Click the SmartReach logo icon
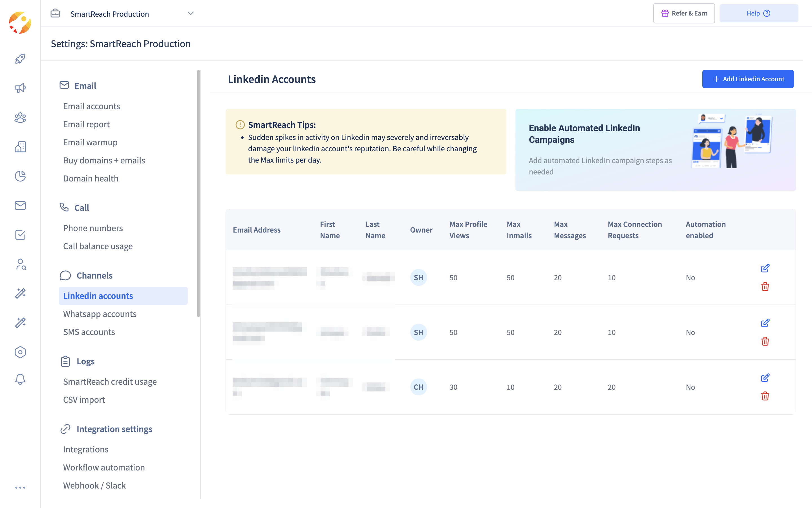 pyautogui.click(x=20, y=23)
